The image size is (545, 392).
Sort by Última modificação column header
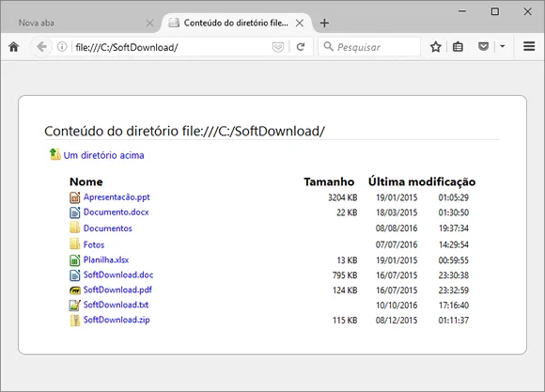[422, 181]
